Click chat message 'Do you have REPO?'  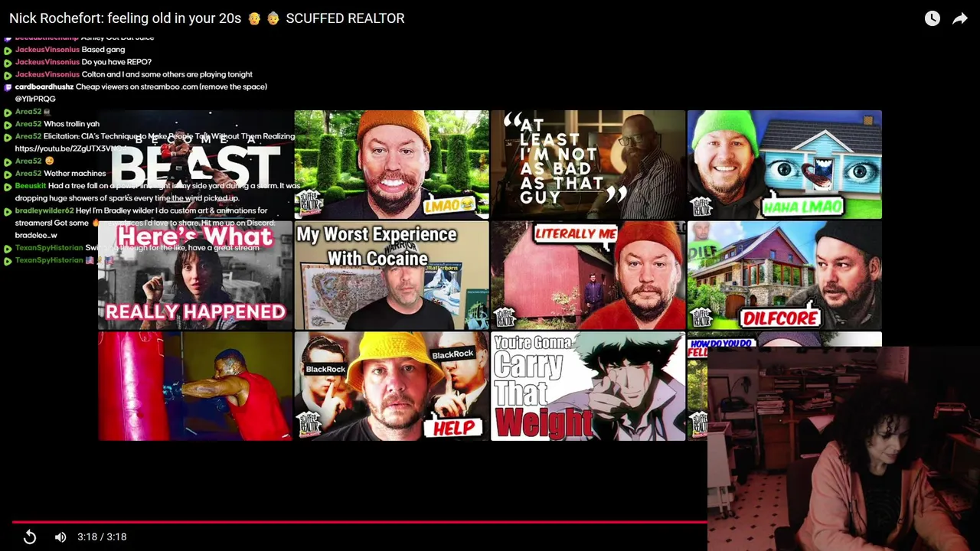116,62
